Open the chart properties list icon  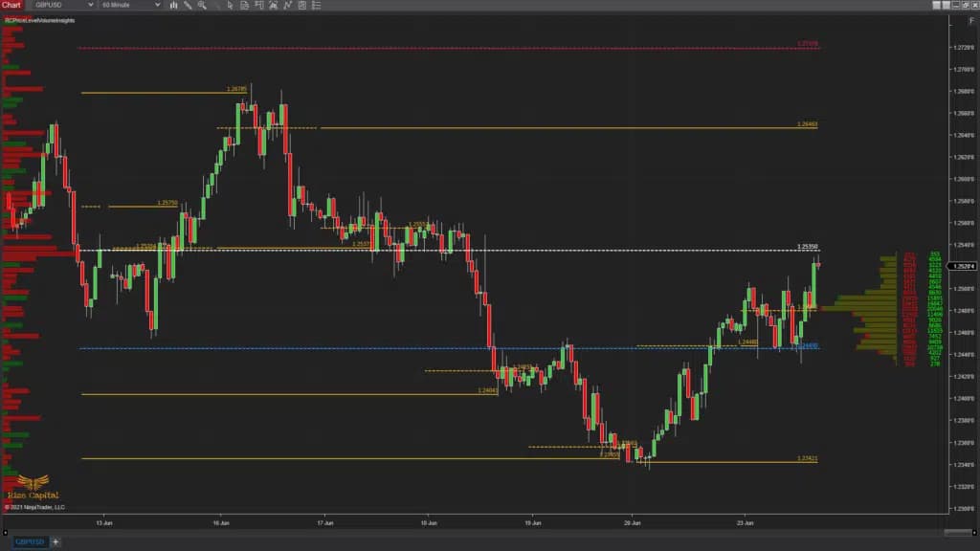(318, 5)
